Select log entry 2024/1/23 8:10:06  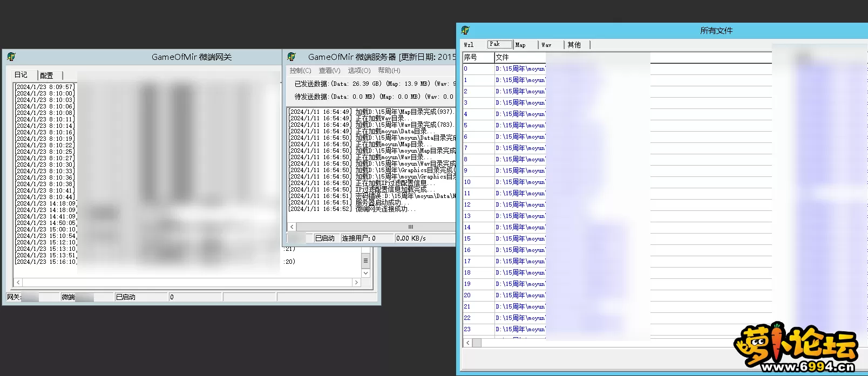45,106
